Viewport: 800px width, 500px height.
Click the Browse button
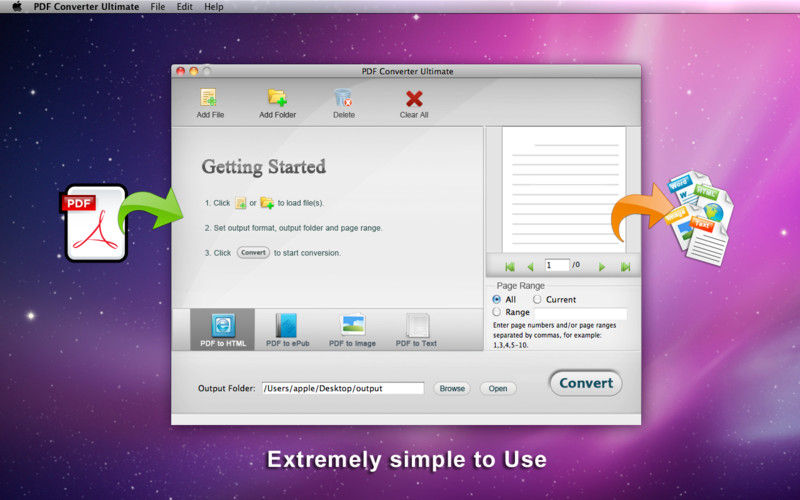[x=452, y=388]
